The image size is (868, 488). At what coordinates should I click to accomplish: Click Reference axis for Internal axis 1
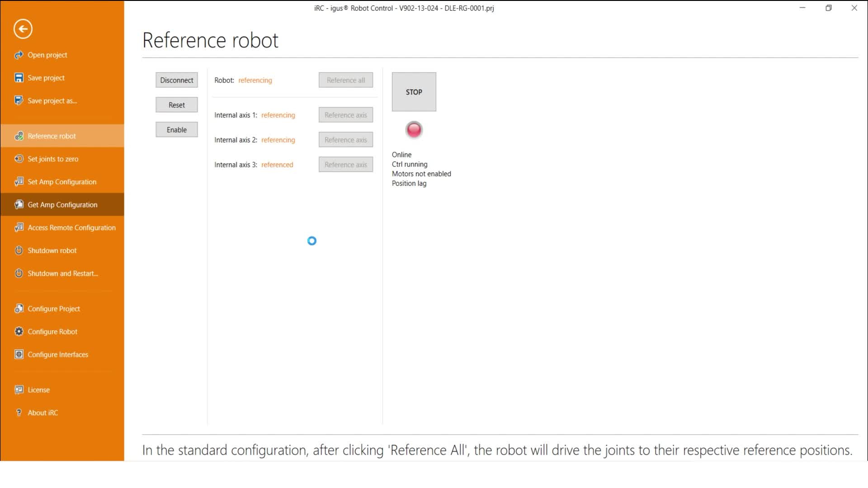pos(346,115)
